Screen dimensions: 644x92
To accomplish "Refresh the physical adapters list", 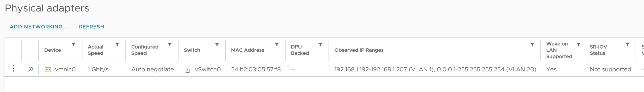I will pyautogui.click(x=92, y=27).
